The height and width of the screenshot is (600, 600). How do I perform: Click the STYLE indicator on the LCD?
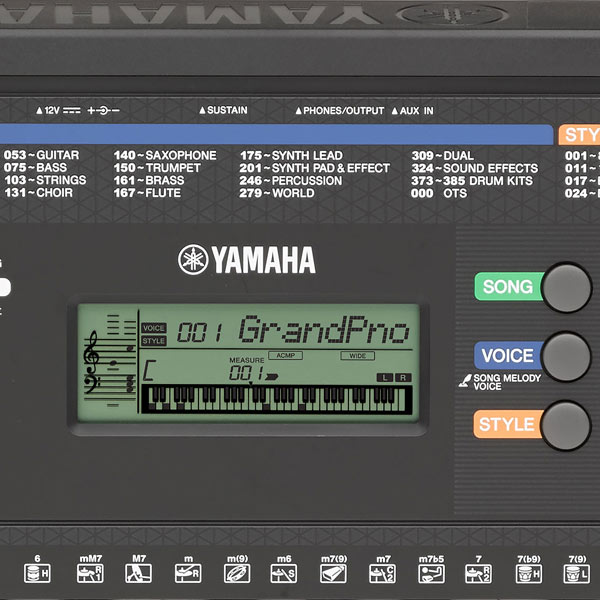click(x=154, y=341)
